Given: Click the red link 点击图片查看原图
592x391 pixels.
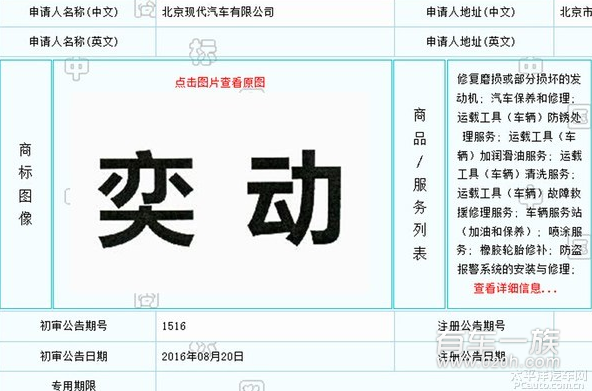Looking at the screenshot, I should [220, 82].
